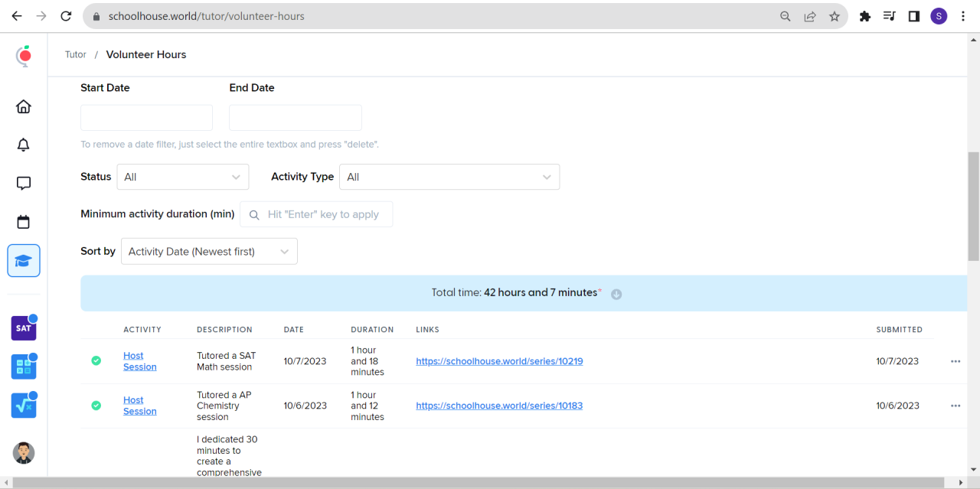Open the browser zoom magnifier icon
The height and width of the screenshot is (489, 980).
(786, 16)
